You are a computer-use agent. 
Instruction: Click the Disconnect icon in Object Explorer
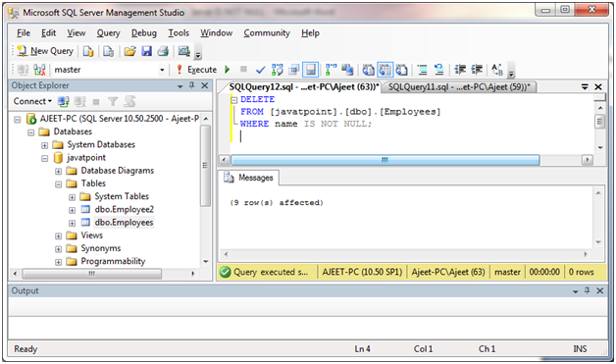tap(80, 102)
